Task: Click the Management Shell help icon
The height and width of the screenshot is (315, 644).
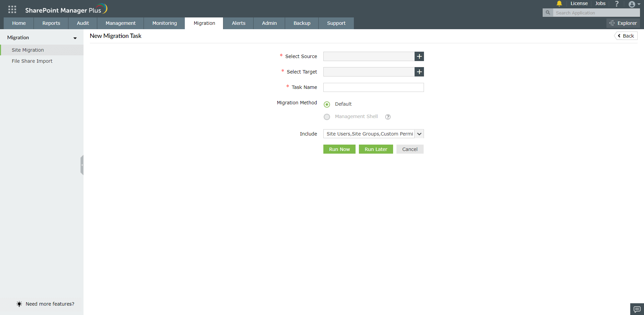Action: (x=388, y=117)
